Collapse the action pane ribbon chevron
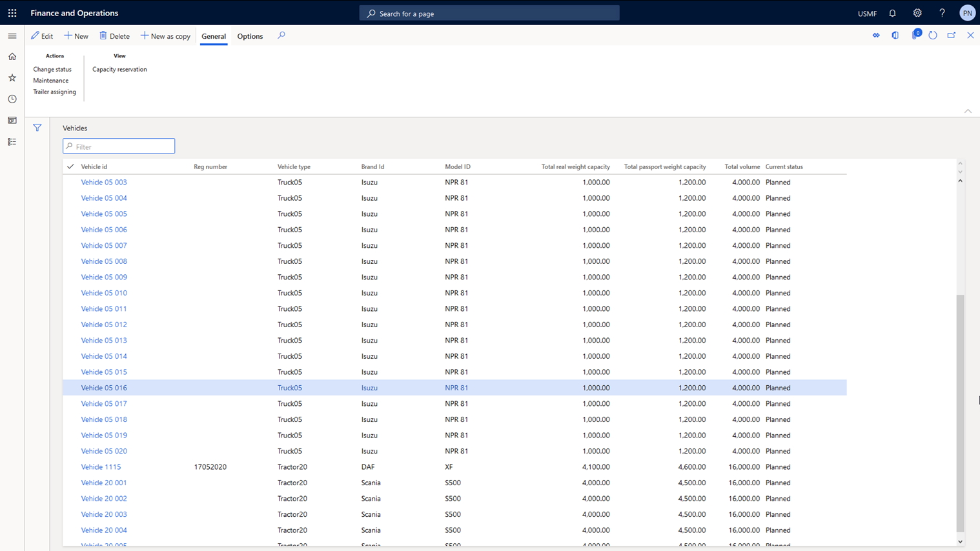Image resolution: width=980 pixels, height=551 pixels. click(968, 111)
